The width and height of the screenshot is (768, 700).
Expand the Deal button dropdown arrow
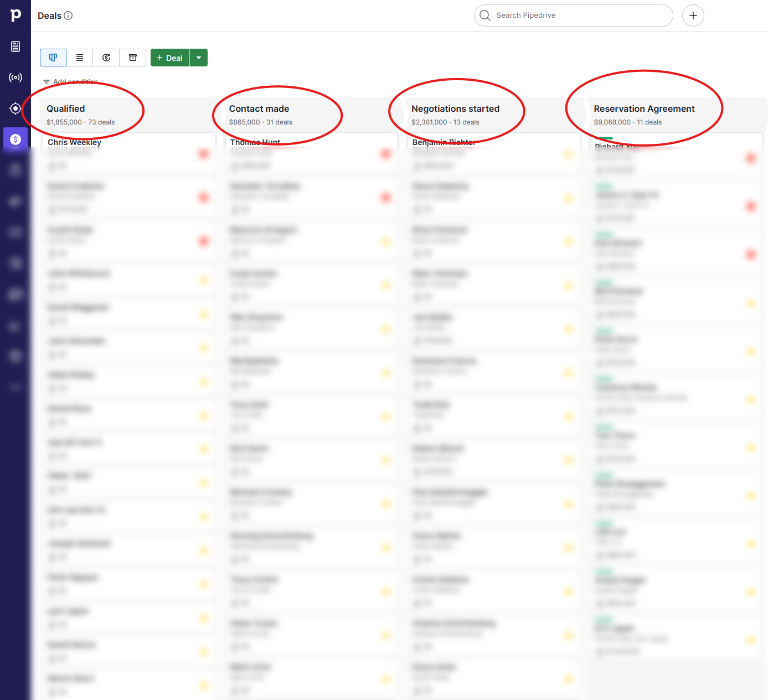pyautogui.click(x=198, y=57)
